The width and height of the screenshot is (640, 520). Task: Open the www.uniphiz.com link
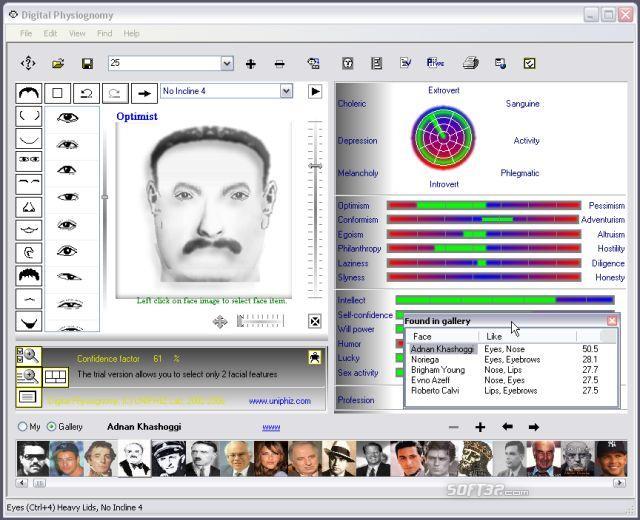pyautogui.click(x=280, y=401)
